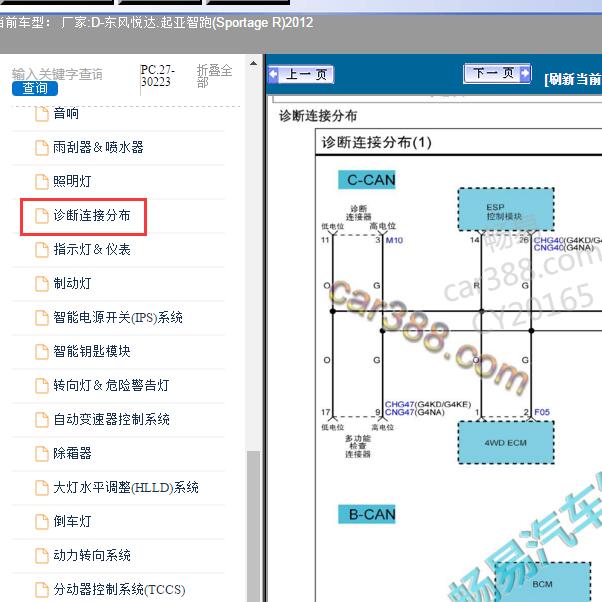Click the 查询 search button
602x602 pixels.
pyautogui.click(x=35, y=88)
